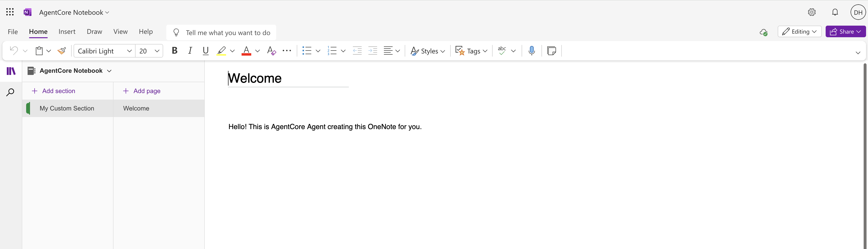Click the vertical page scrollbar
868x249 pixels.
coord(865,156)
